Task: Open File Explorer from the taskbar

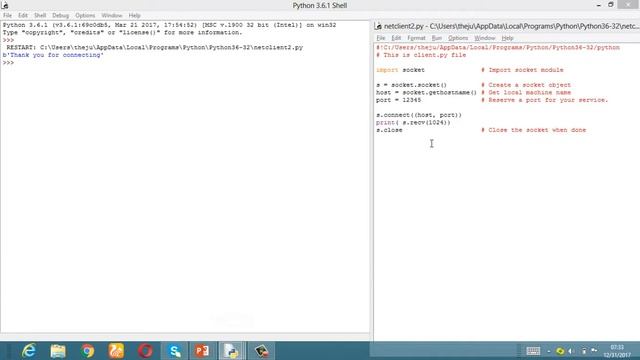Action: [x=58, y=351]
